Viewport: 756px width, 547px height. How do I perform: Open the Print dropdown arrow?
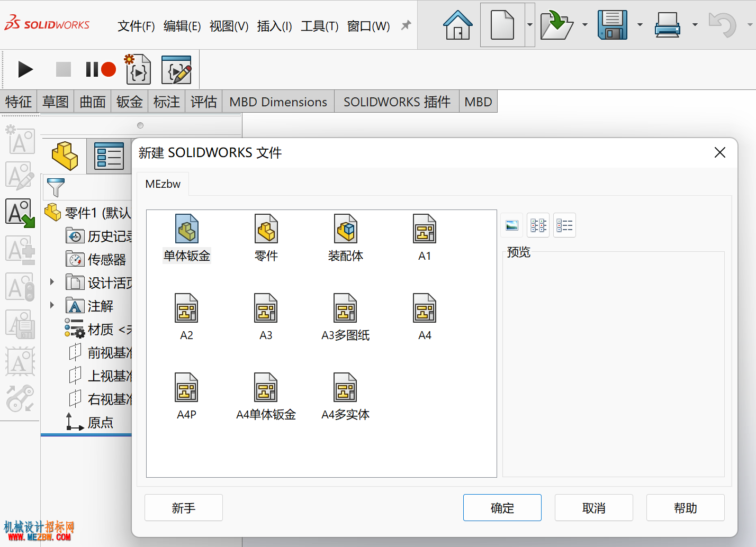pyautogui.click(x=695, y=25)
